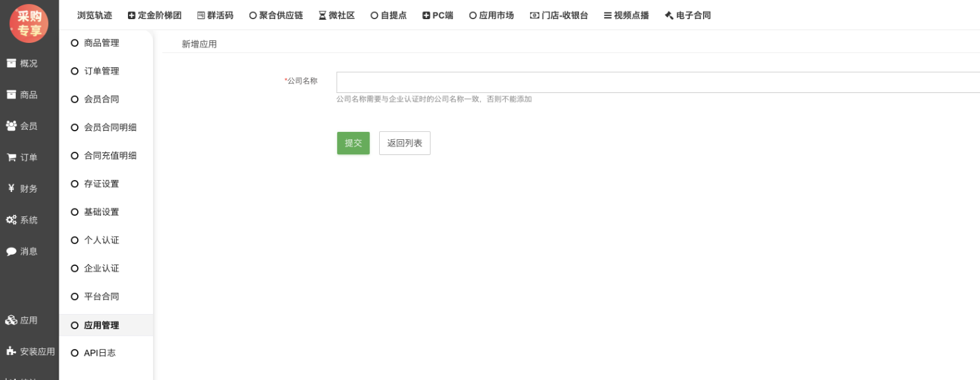Click the 概况 overview icon in sidebar
The height and width of the screenshot is (380, 980).
click(11, 63)
